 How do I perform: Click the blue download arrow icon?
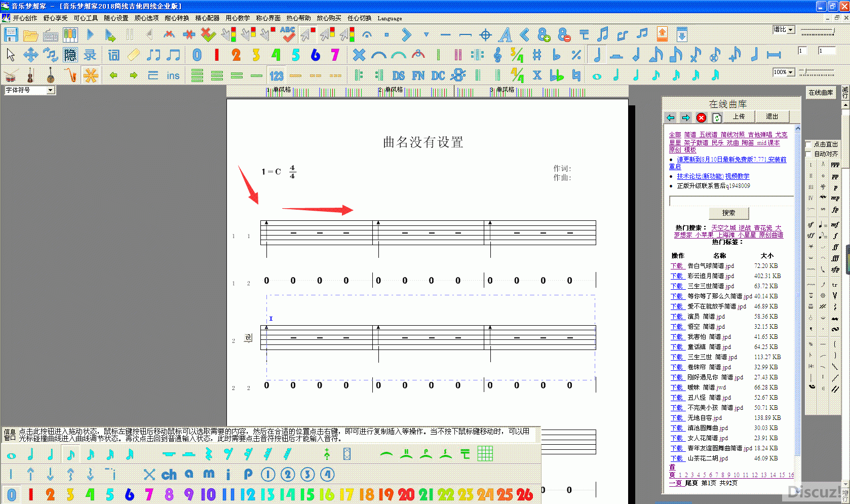point(682,34)
